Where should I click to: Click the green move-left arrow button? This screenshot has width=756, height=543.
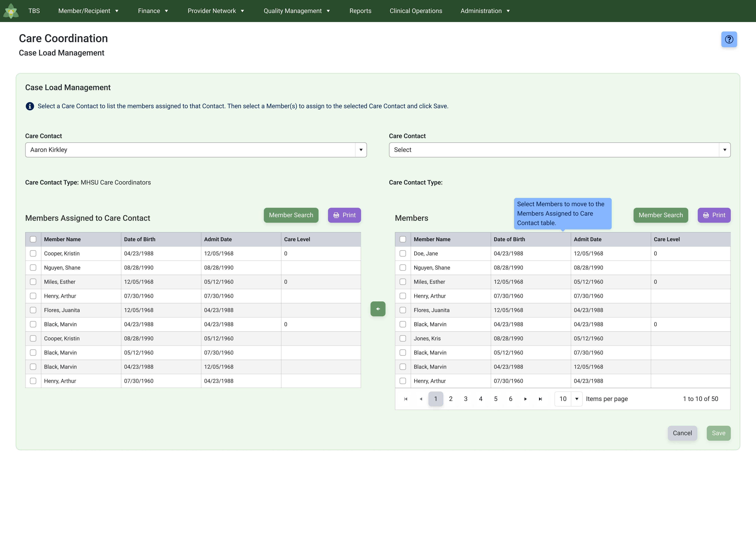tap(378, 309)
